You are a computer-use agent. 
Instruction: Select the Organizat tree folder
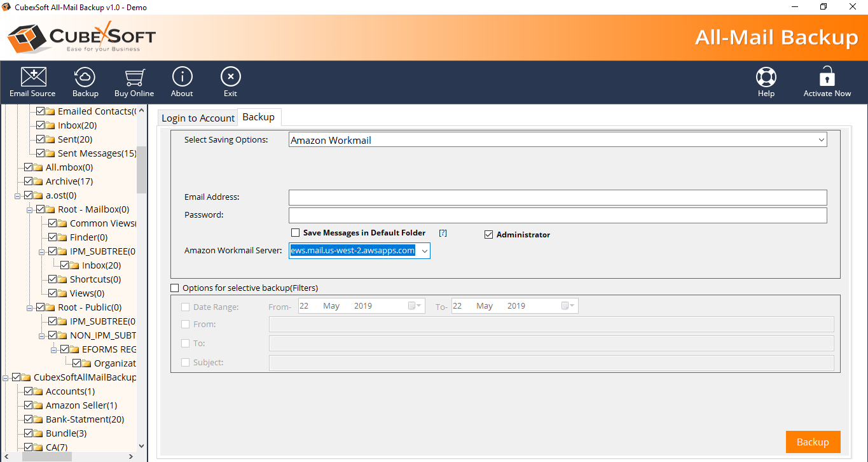tap(115, 363)
